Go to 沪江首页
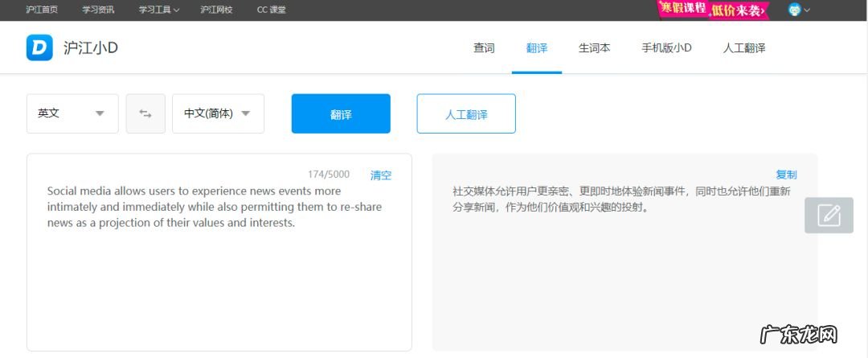Image resolution: width=868 pixels, height=358 pixels. tap(42, 10)
